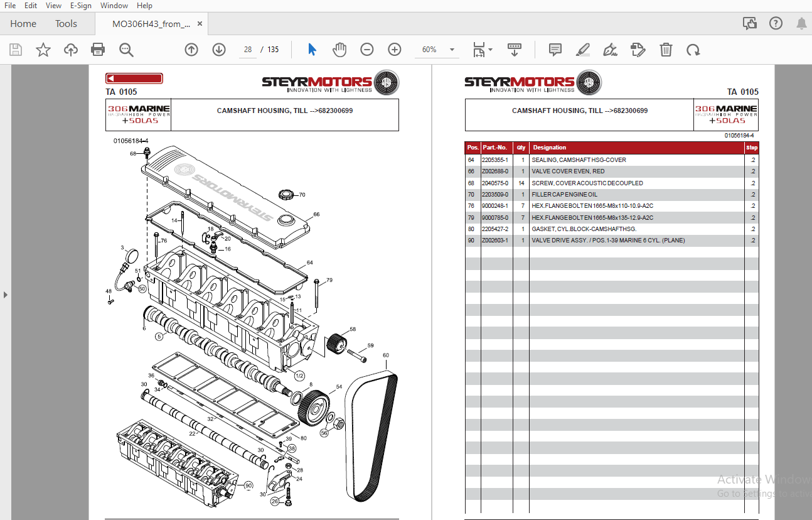Go to the previous page
The image size is (812, 520).
(x=191, y=50)
